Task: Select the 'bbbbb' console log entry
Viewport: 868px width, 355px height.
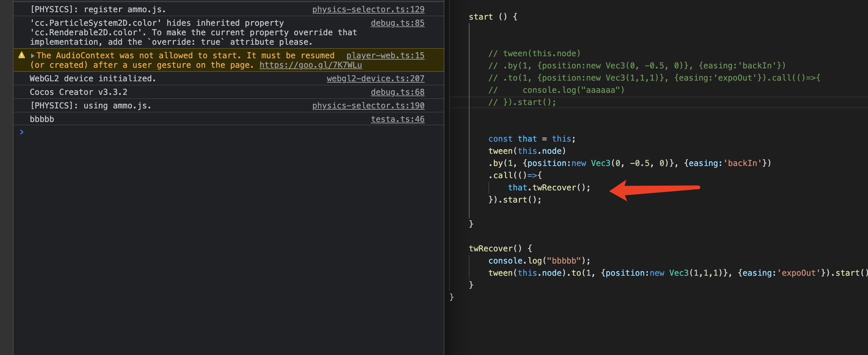Action: (x=42, y=119)
